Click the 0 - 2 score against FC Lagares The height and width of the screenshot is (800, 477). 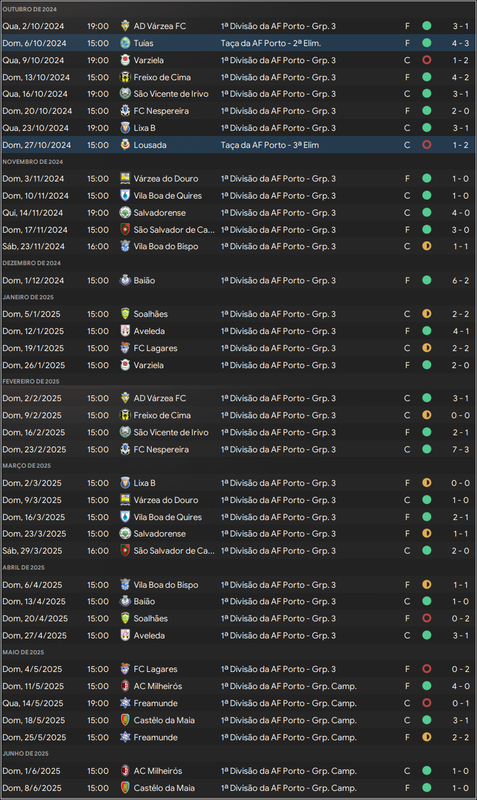pyautogui.click(x=460, y=669)
